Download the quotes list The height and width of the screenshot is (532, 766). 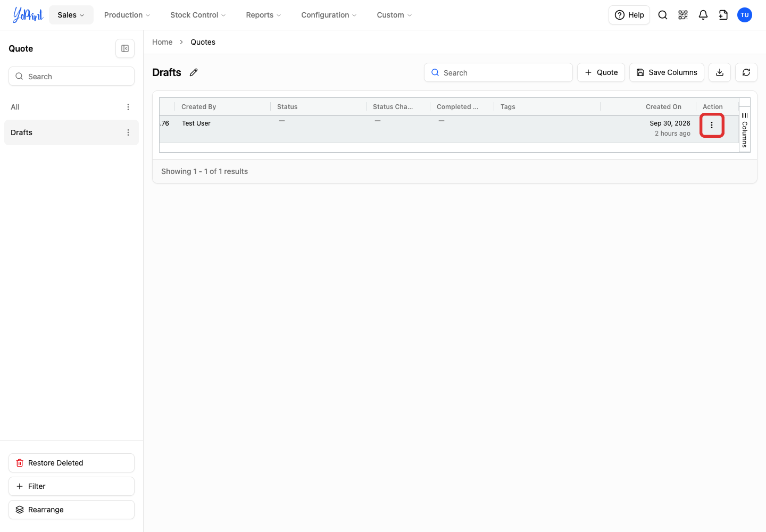pos(720,72)
